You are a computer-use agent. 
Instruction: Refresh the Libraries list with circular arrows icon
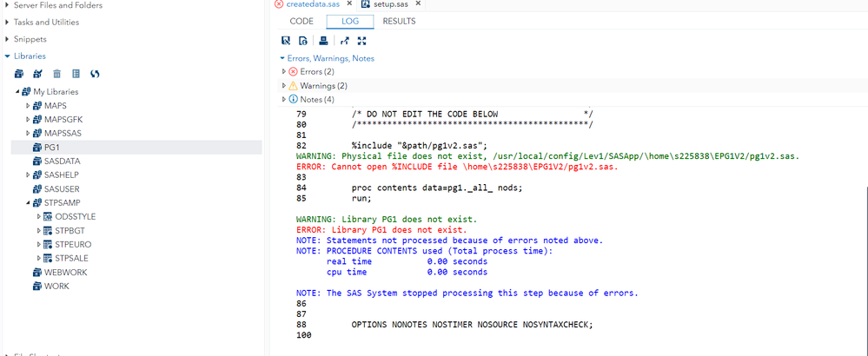[x=96, y=74]
